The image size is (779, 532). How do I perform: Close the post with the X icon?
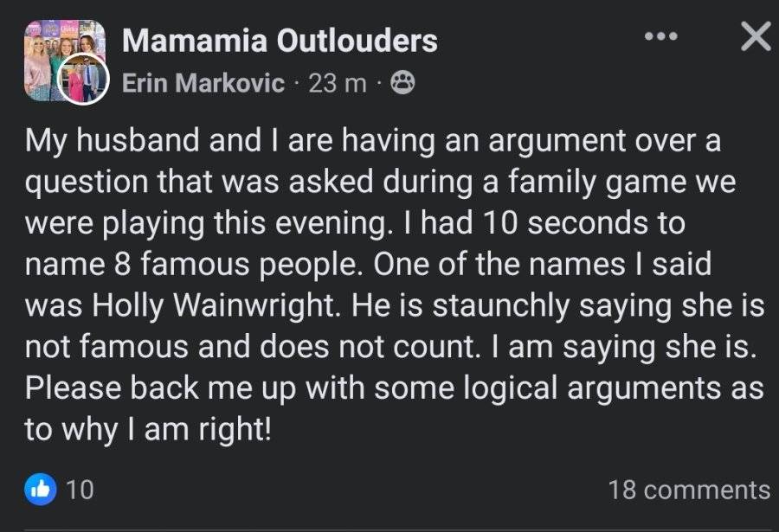point(755,36)
